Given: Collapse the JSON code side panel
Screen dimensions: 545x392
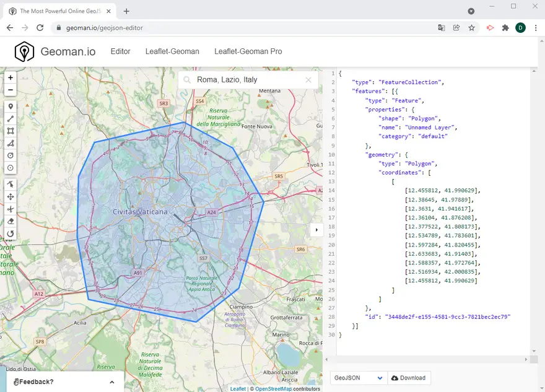Looking at the screenshot, I should (x=316, y=230).
